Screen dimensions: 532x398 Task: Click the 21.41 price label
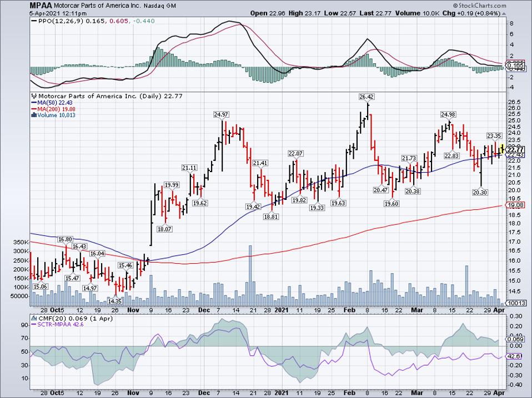coord(260,163)
